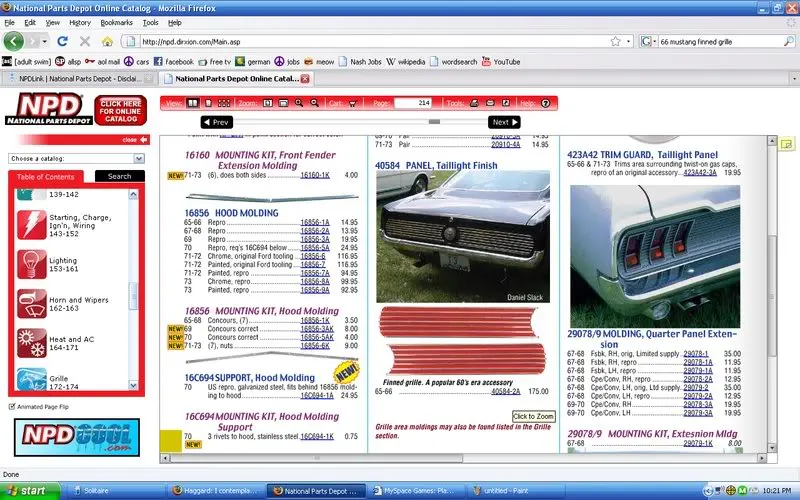This screenshot has height=500, width=800.
Task: Open the Windows Start menu
Action: [x=30, y=491]
